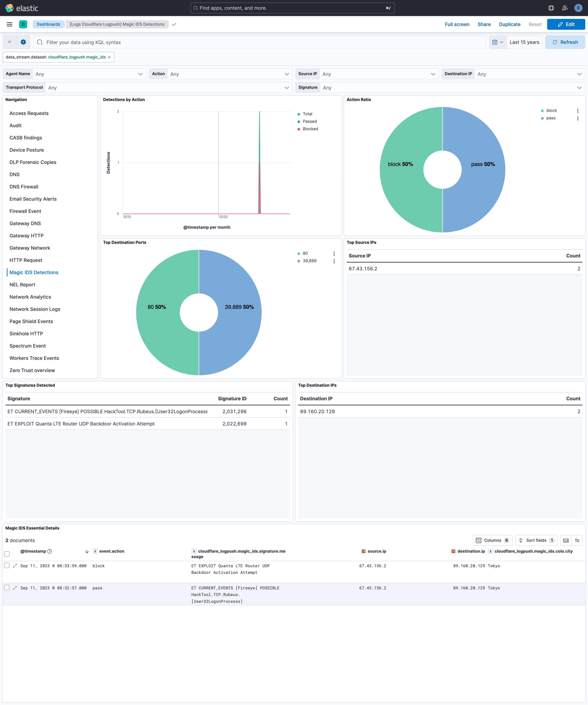Change the Last 15 years time range

pyautogui.click(x=524, y=42)
